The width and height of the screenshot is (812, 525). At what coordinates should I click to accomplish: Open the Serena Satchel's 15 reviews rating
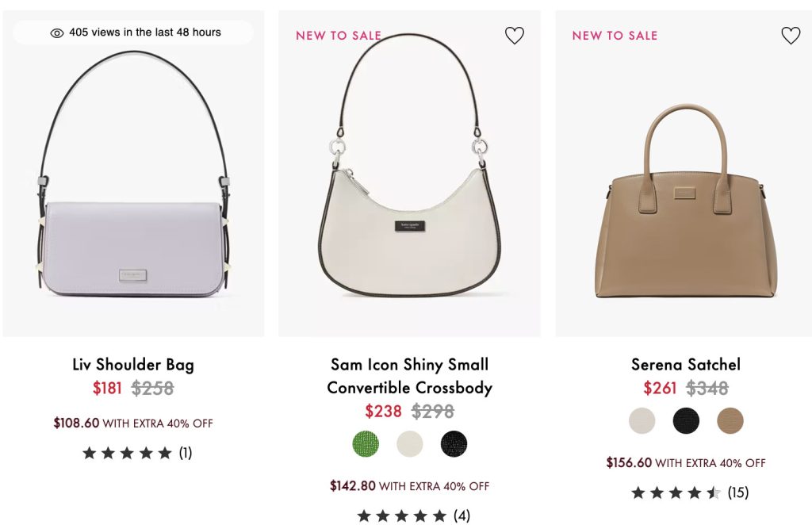(x=688, y=492)
